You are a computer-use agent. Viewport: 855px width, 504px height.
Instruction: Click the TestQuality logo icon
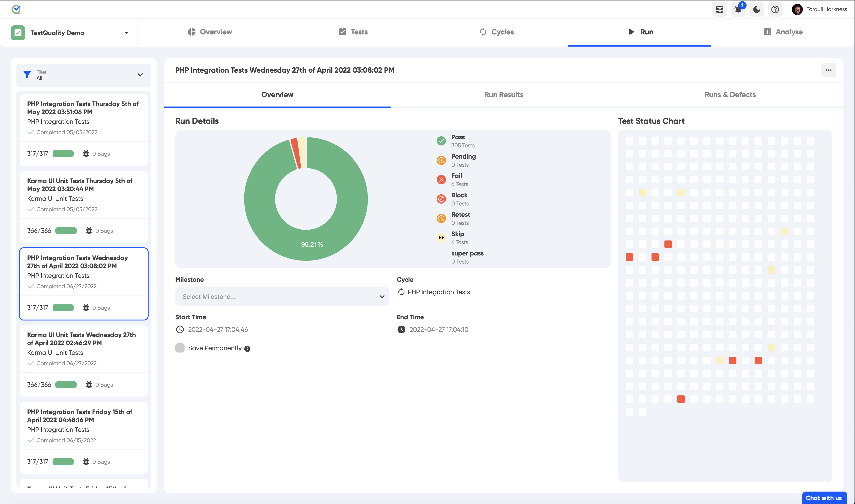(16, 9)
